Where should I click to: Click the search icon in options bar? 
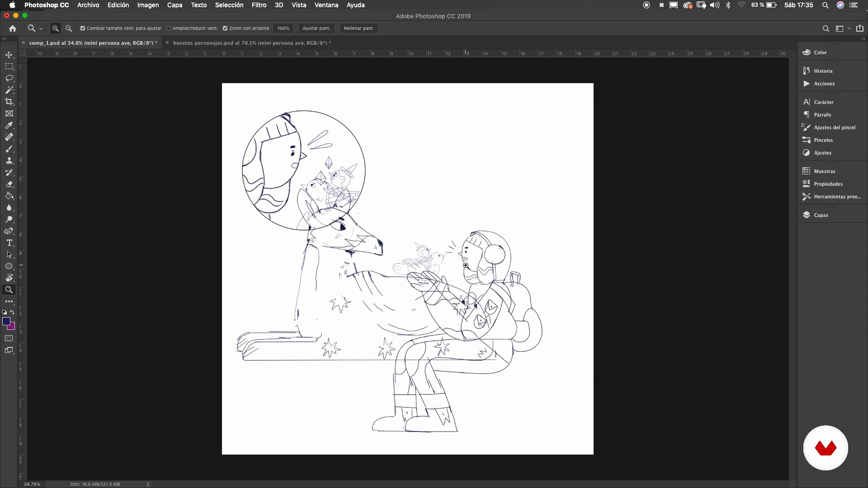point(826,28)
